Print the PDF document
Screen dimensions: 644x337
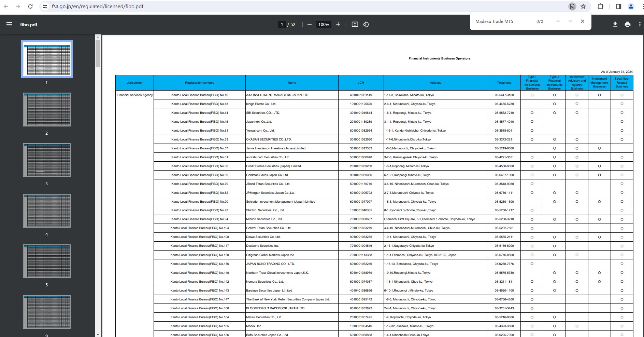[x=628, y=24]
